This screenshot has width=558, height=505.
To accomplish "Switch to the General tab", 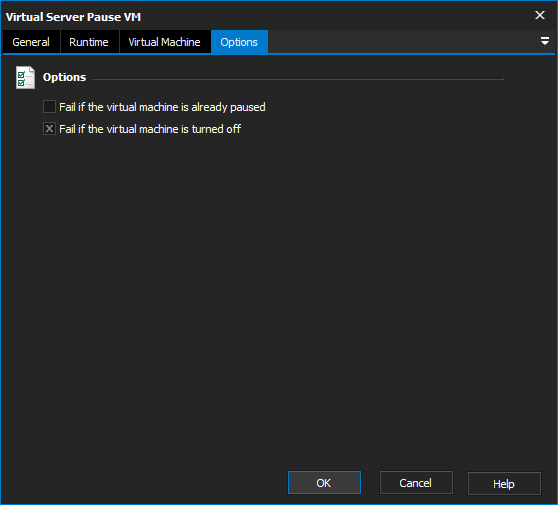I will pos(31,42).
